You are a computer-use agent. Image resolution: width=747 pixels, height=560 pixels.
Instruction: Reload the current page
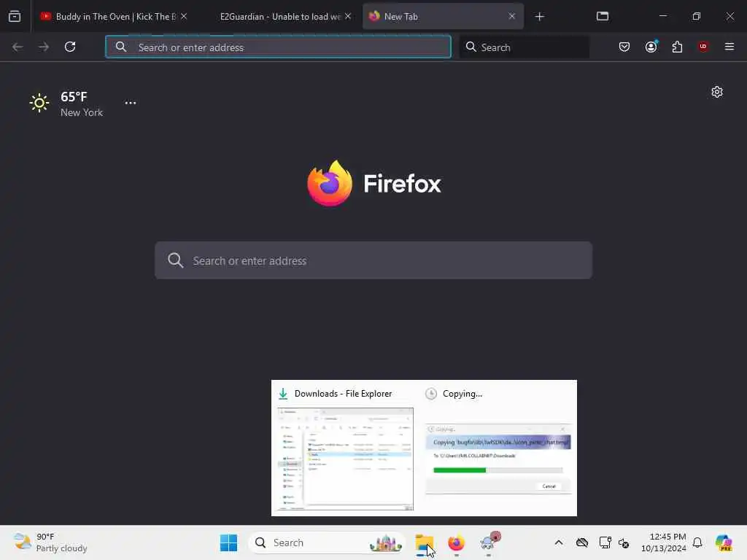pyautogui.click(x=70, y=47)
